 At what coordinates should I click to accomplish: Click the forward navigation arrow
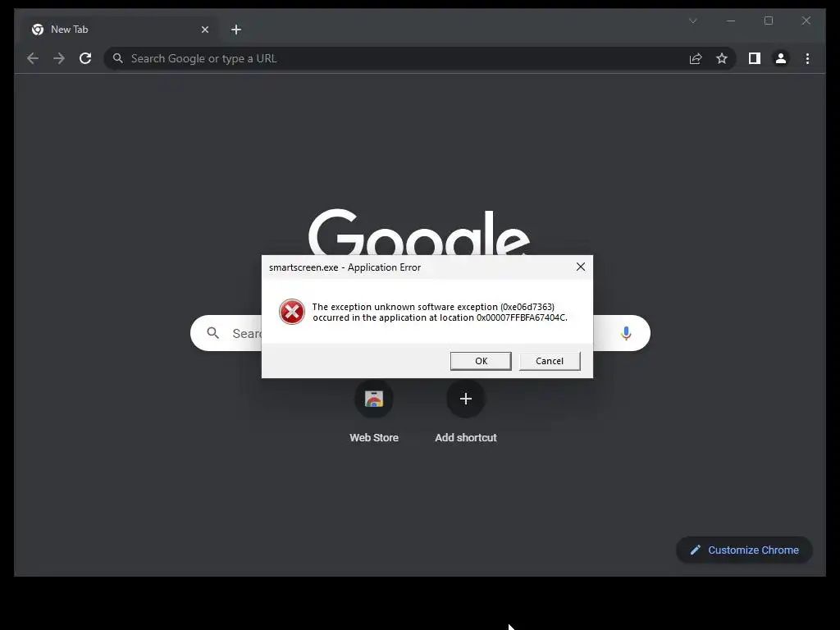click(59, 58)
